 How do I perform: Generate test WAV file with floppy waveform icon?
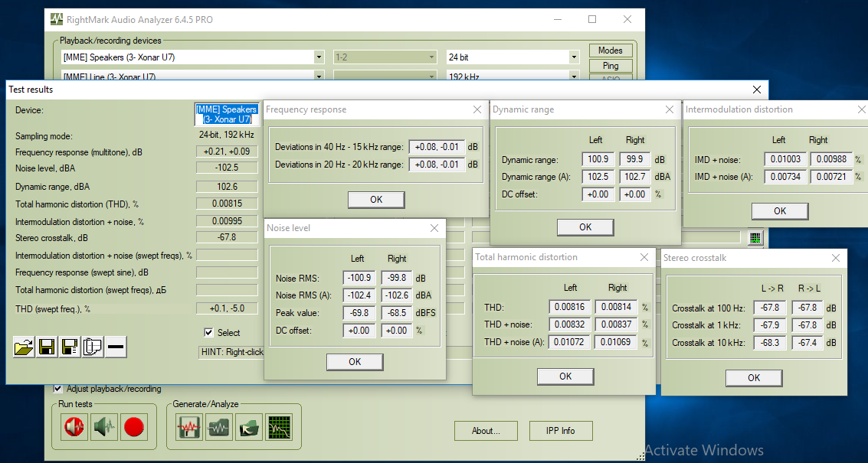pos(189,427)
